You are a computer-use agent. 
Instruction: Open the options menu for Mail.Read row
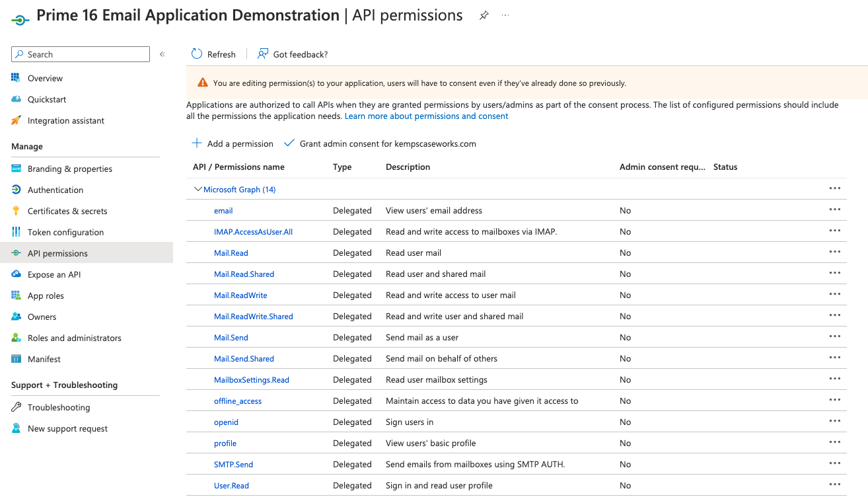point(835,252)
